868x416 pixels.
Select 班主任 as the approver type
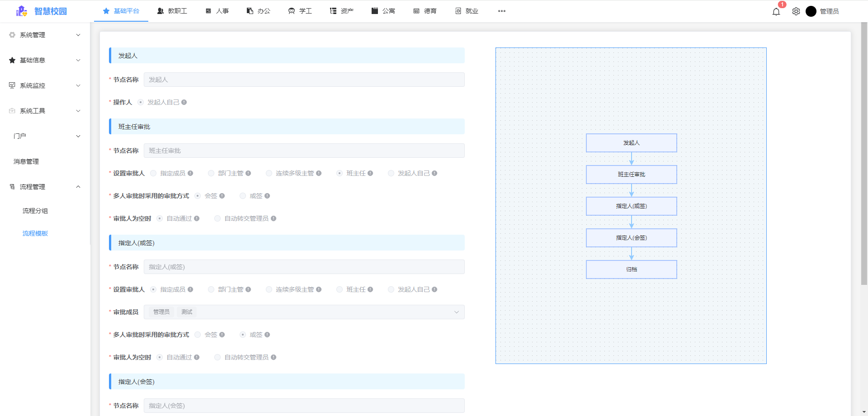(339, 173)
